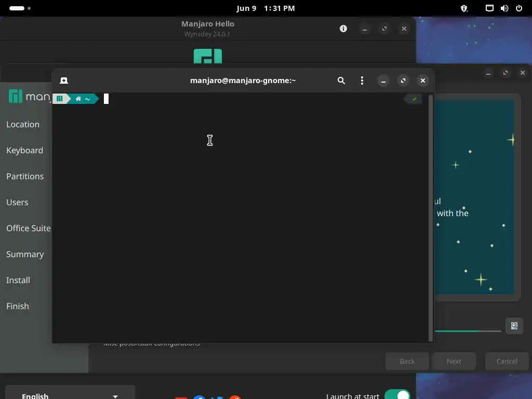
Task: Click the installer Cancel button
Action: click(507, 362)
